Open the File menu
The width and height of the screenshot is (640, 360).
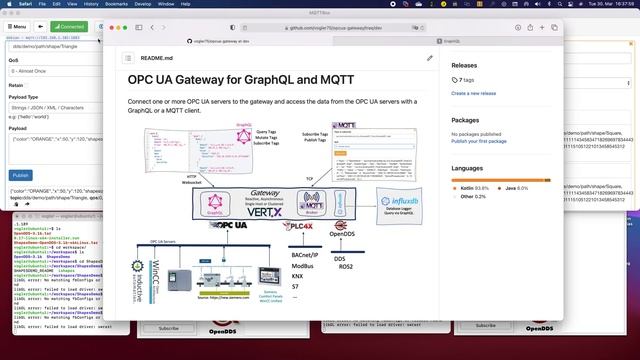(x=42, y=4)
